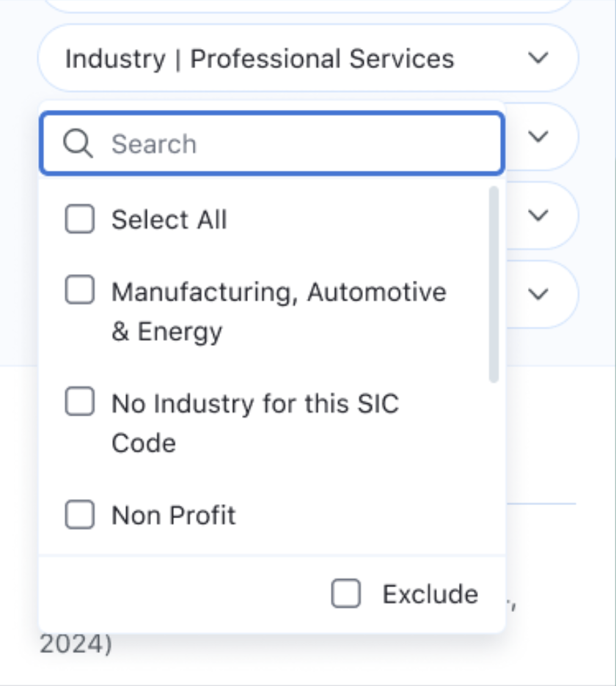Screen dimensions: 616x686
Task: Select the 'Select All' option text
Action: pyautogui.click(x=169, y=220)
